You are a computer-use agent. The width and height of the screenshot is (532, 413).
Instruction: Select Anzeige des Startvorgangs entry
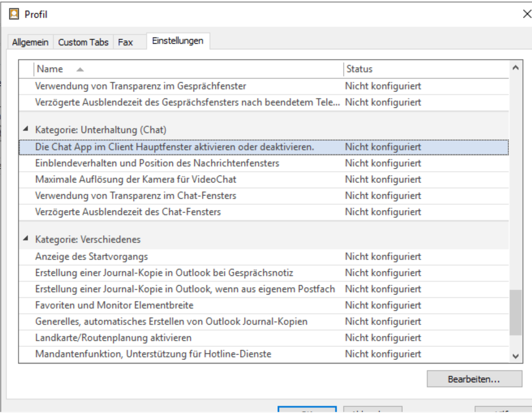(91, 257)
